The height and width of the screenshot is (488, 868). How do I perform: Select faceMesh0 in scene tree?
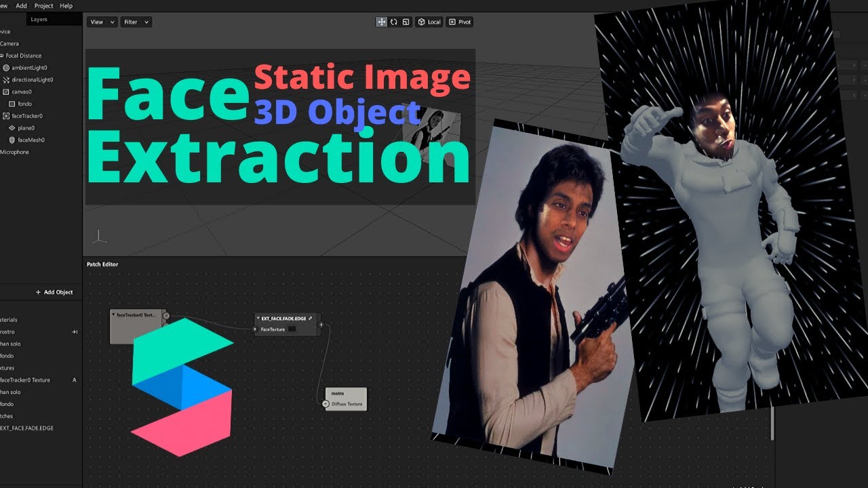[x=30, y=140]
